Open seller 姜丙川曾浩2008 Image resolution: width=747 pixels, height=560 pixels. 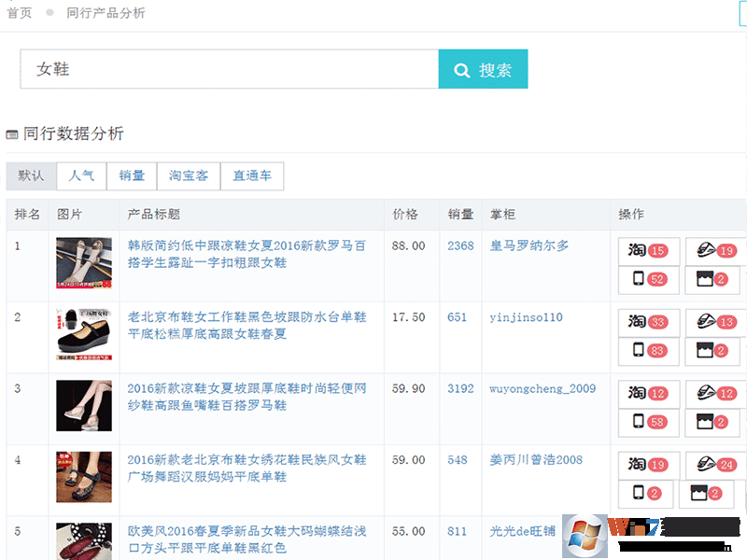(536, 460)
